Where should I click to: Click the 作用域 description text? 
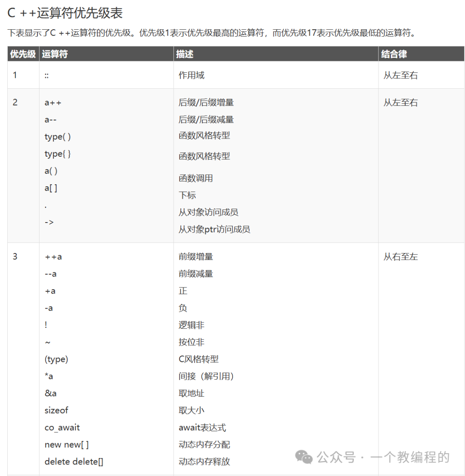[191, 75]
